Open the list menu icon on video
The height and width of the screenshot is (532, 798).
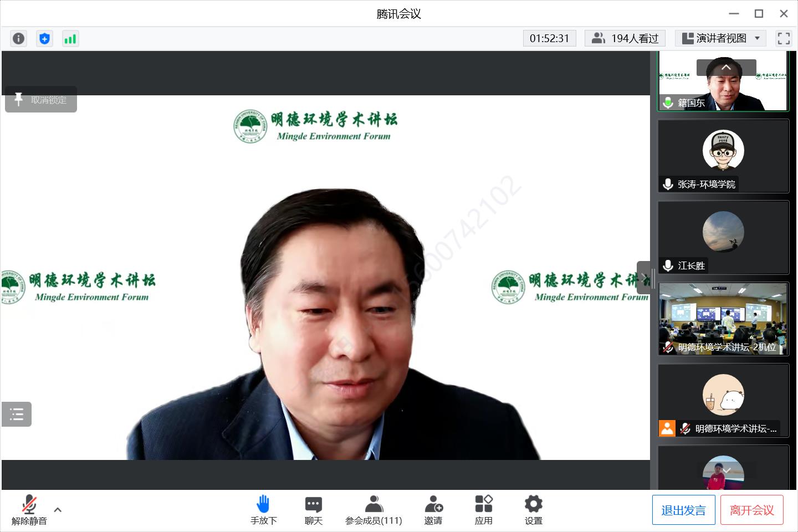(x=17, y=414)
